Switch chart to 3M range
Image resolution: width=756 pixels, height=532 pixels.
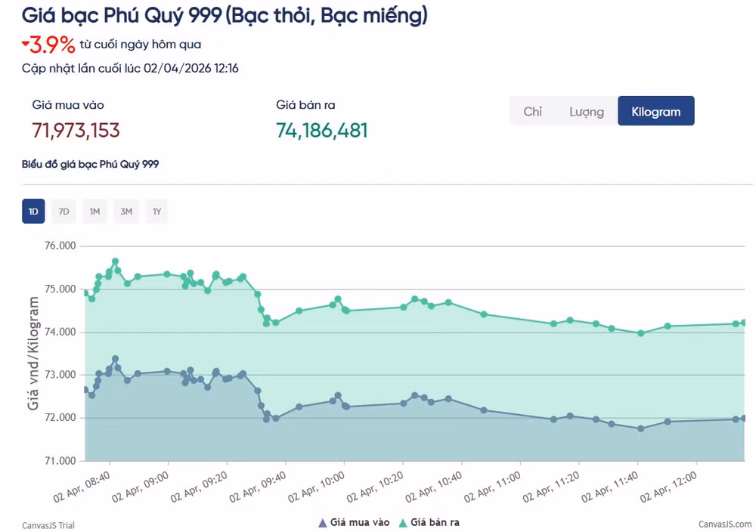pos(125,211)
